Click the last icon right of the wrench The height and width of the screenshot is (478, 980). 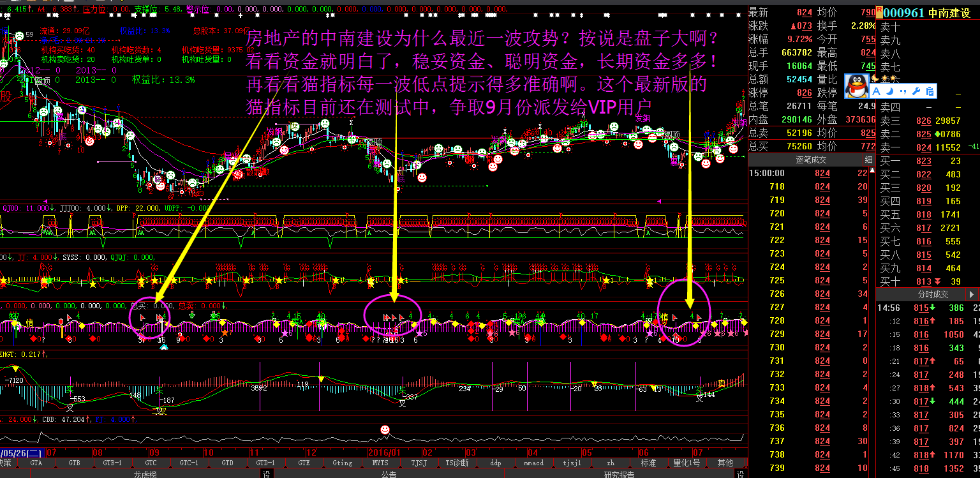(x=928, y=91)
